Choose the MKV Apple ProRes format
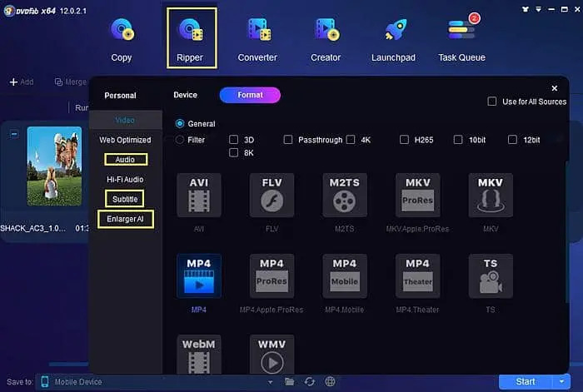This screenshot has height=392, width=583. [x=417, y=196]
